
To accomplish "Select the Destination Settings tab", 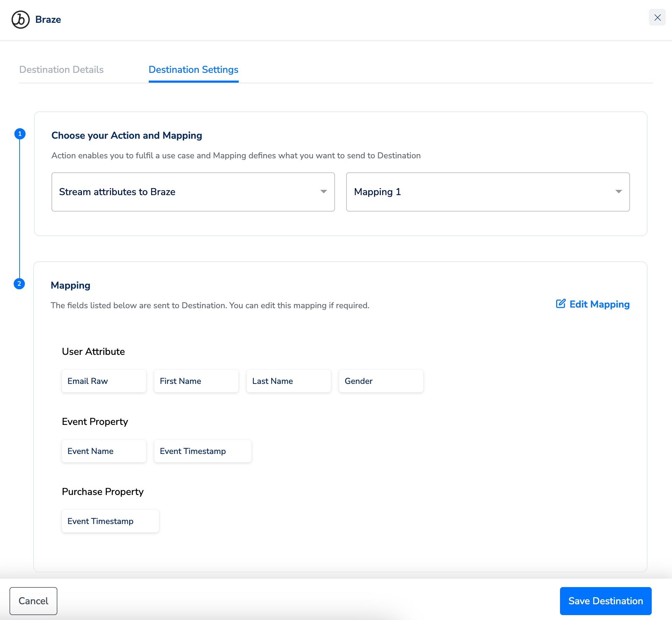I will point(193,70).
